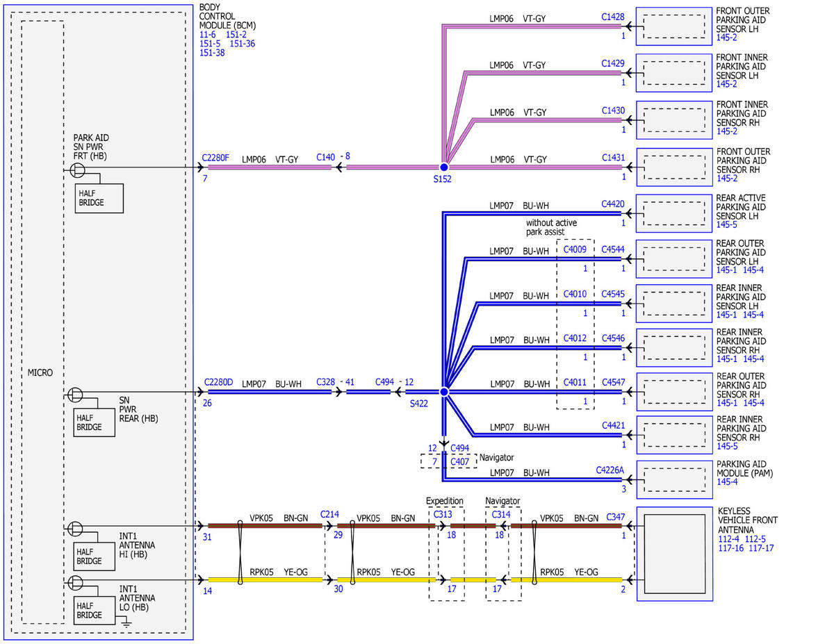Open connector C4547 link
The height and width of the screenshot is (644, 834).
(x=613, y=382)
